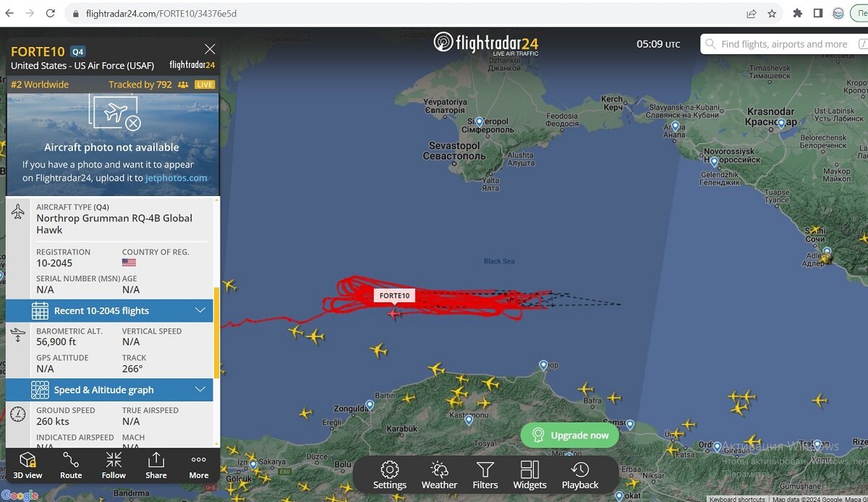This screenshot has height=502, width=868.
Task: Select the FORTE10 red aircraft on map
Action: click(393, 313)
